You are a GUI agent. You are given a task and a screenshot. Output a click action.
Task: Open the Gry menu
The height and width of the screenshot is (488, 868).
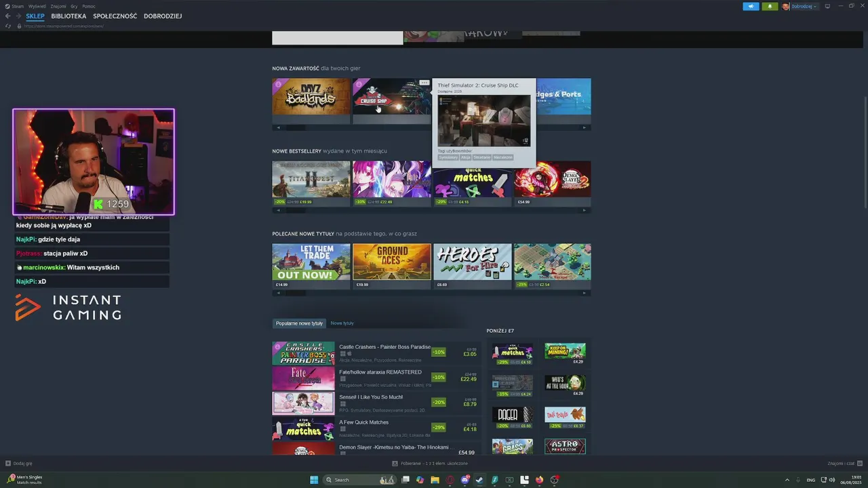pos(74,6)
